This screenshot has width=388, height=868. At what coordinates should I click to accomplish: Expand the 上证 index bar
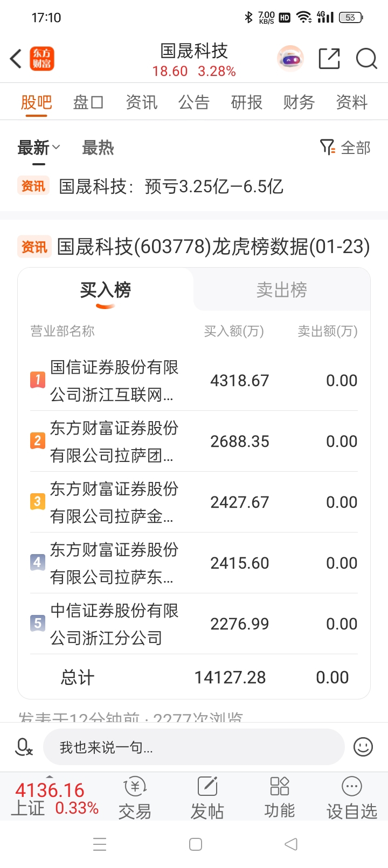55,798
